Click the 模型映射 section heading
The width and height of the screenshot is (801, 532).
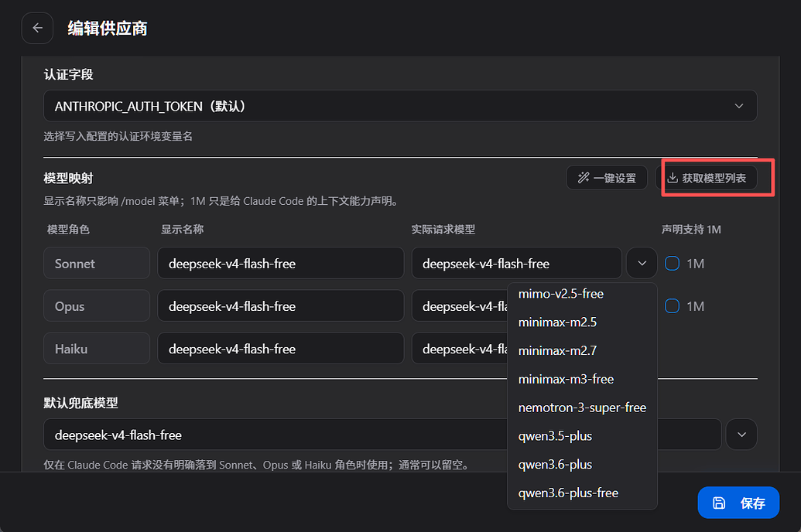click(68, 178)
